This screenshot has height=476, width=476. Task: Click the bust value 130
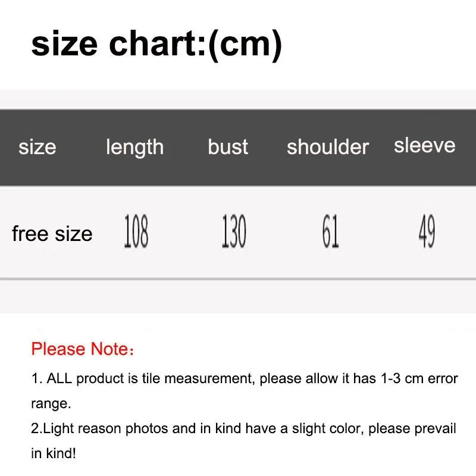pyautogui.click(x=233, y=232)
